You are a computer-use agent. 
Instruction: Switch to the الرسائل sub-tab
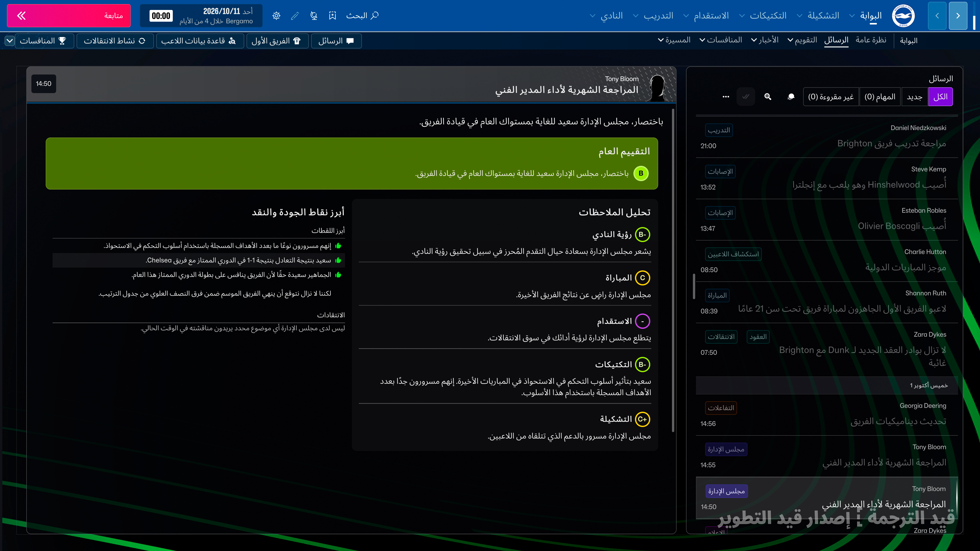click(x=836, y=40)
